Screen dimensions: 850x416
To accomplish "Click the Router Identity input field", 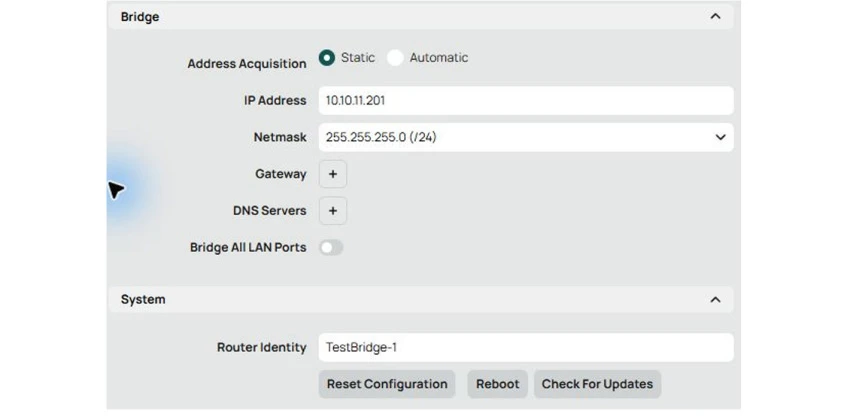I will (x=526, y=347).
